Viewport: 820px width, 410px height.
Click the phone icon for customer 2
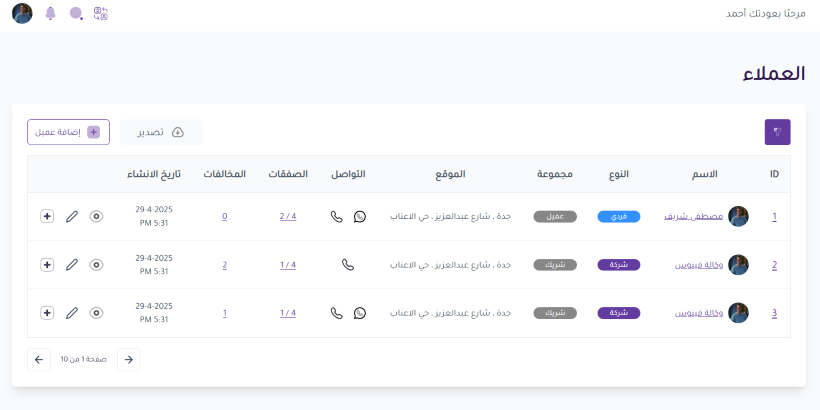(348, 265)
